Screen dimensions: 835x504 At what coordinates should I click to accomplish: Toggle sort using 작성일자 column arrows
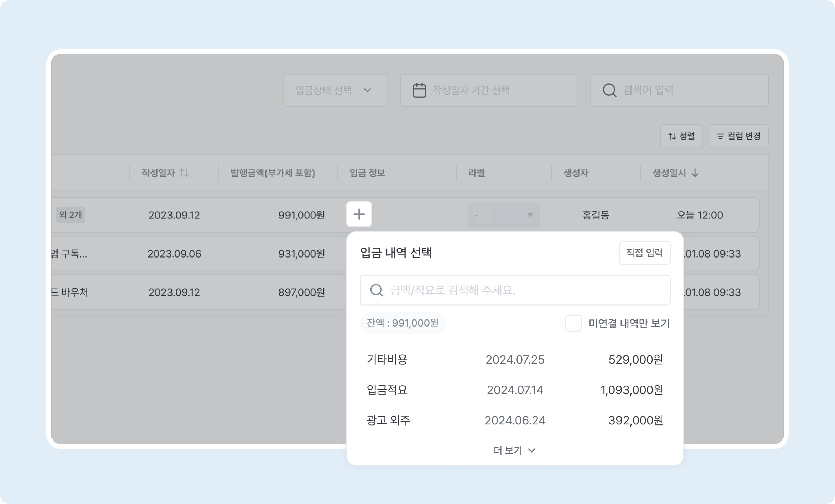[x=184, y=173]
